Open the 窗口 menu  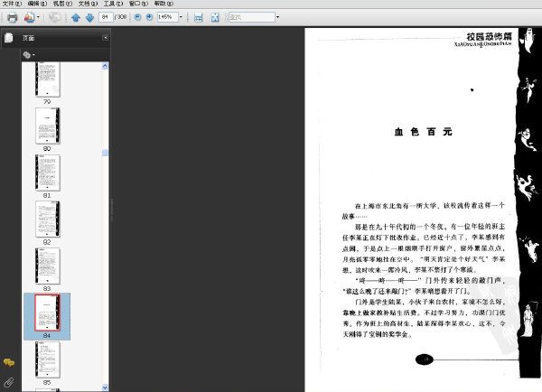point(138,4)
